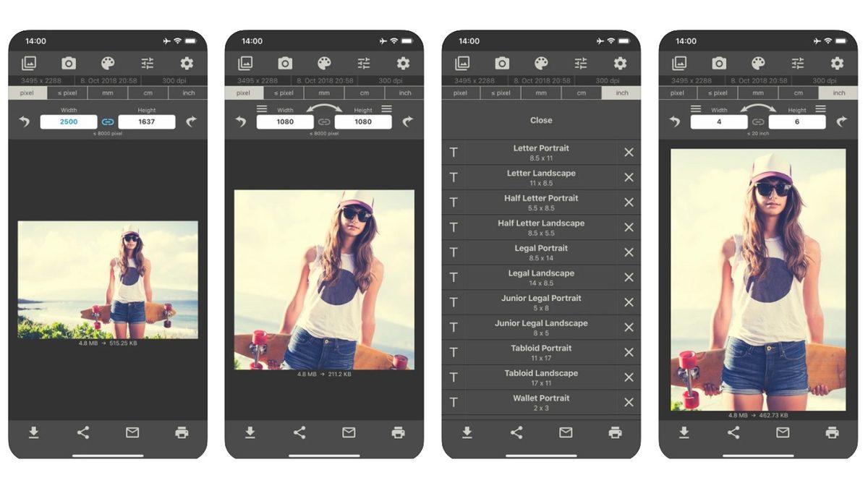Open the preset menu above the 1080 width field
The image size is (868, 488).
coord(262,109)
